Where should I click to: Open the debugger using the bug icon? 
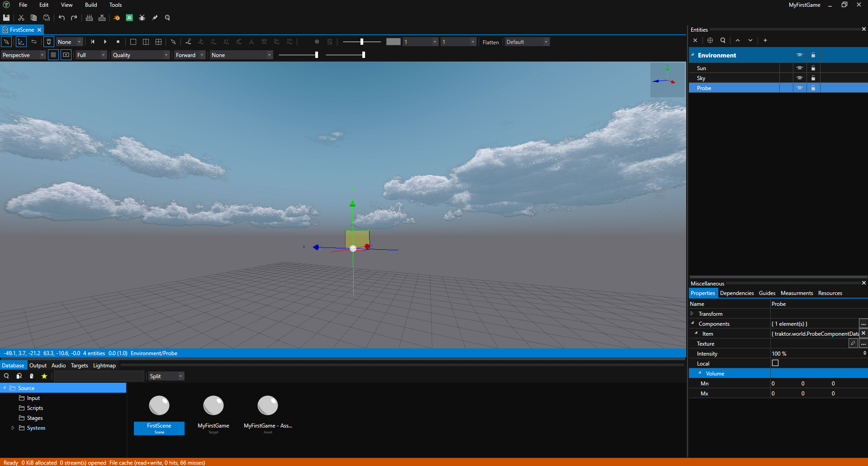(x=142, y=18)
